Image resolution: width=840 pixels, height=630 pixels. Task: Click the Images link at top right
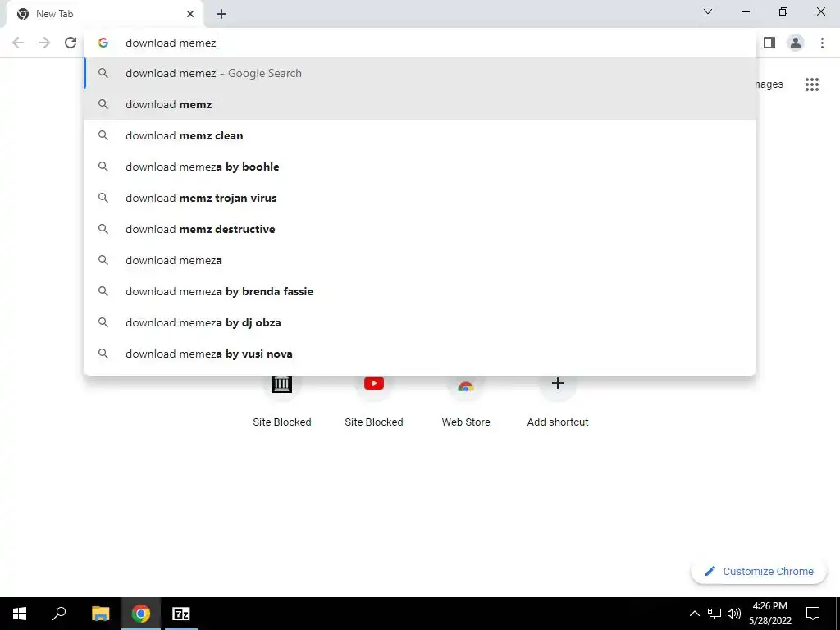[x=769, y=84]
